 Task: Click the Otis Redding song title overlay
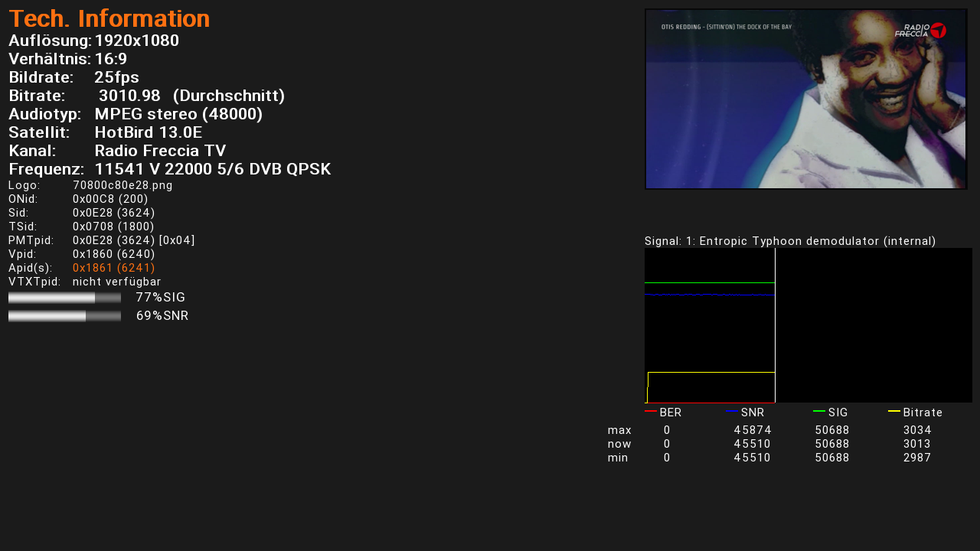[x=726, y=27]
